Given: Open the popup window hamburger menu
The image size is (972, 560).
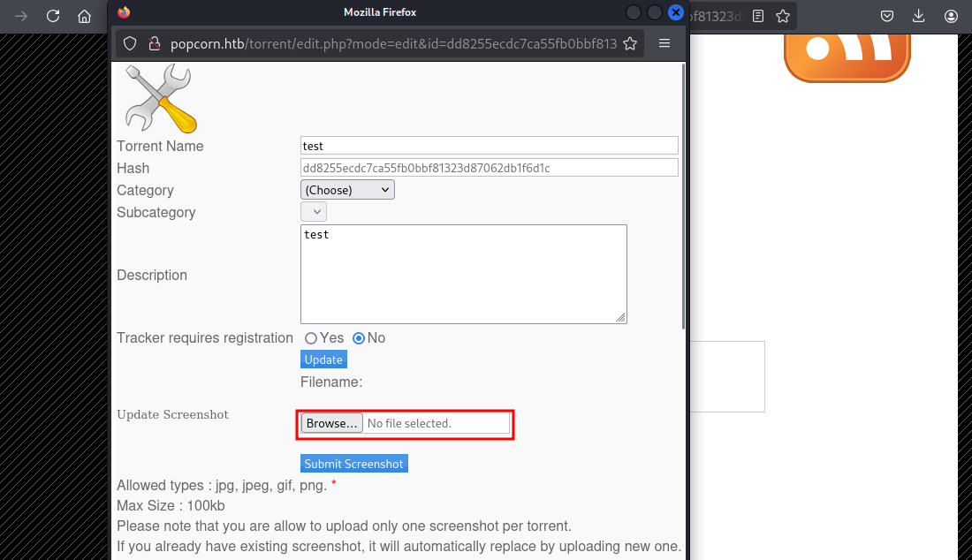Looking at the screenshot, I should pyautogui.click(x=664, y=43).
